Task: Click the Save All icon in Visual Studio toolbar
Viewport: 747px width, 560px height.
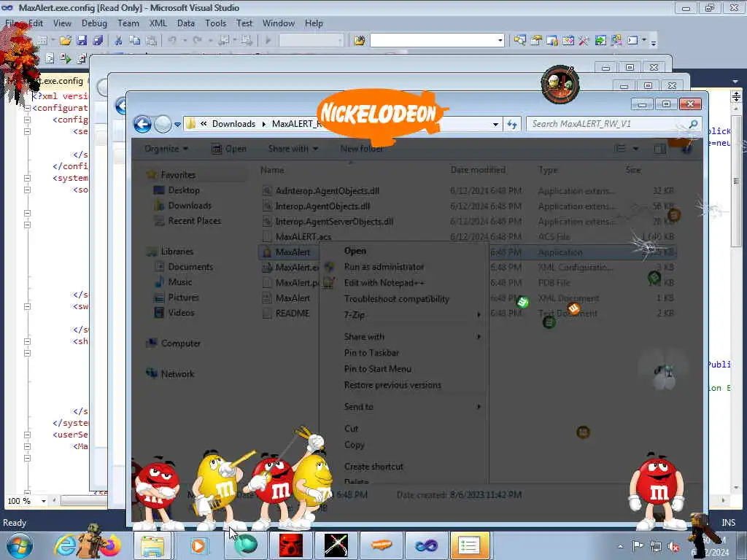Action: click(98, 41)
